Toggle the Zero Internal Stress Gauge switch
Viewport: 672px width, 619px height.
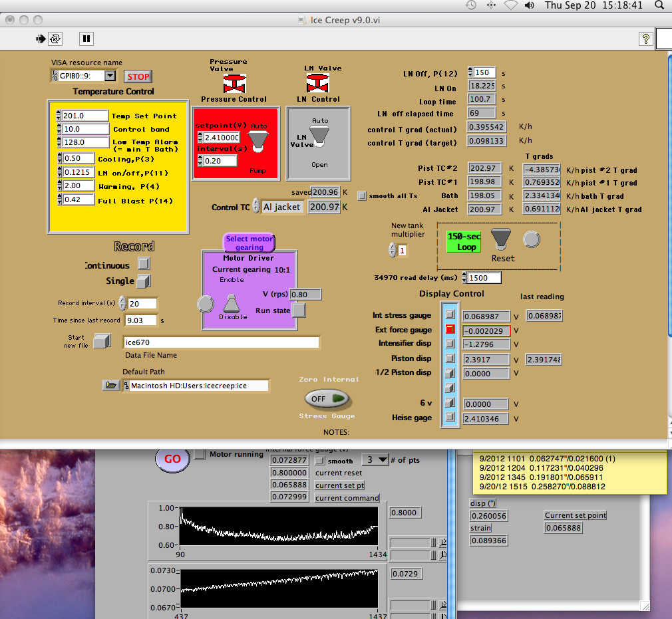pos(327,398)
